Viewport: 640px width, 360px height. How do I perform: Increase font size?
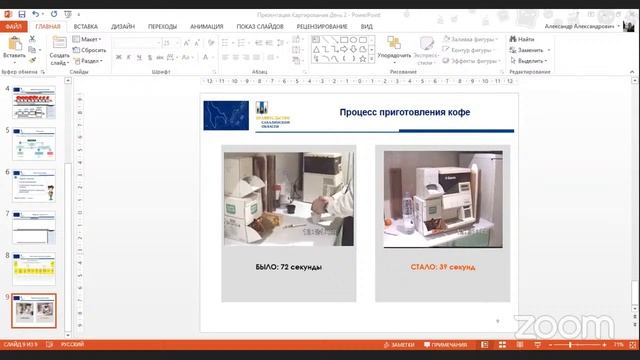pyautogui.click(x=187, y=43)
